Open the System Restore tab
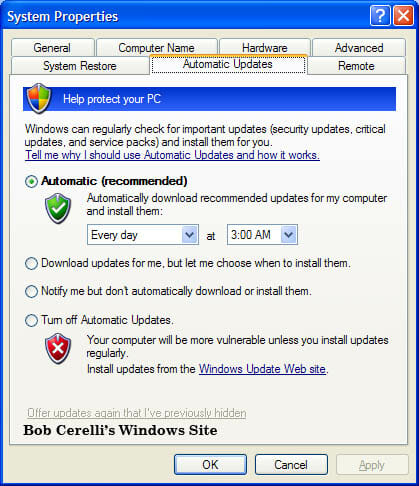419x486 pixels. [80, 66]
